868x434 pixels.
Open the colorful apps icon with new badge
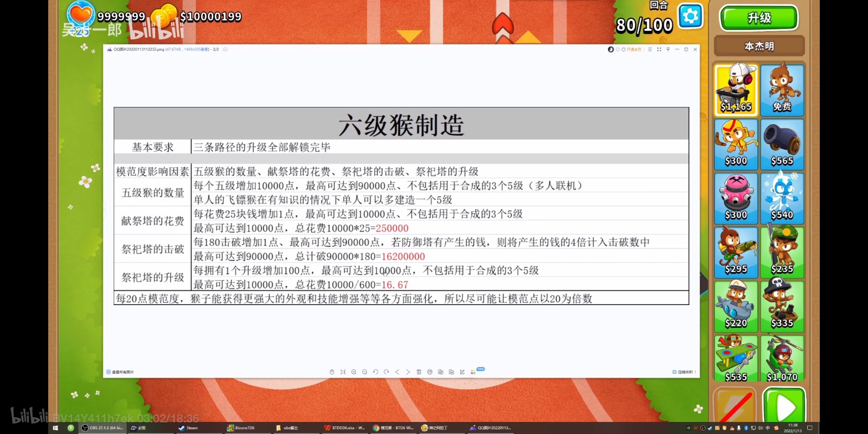point(473,372)
